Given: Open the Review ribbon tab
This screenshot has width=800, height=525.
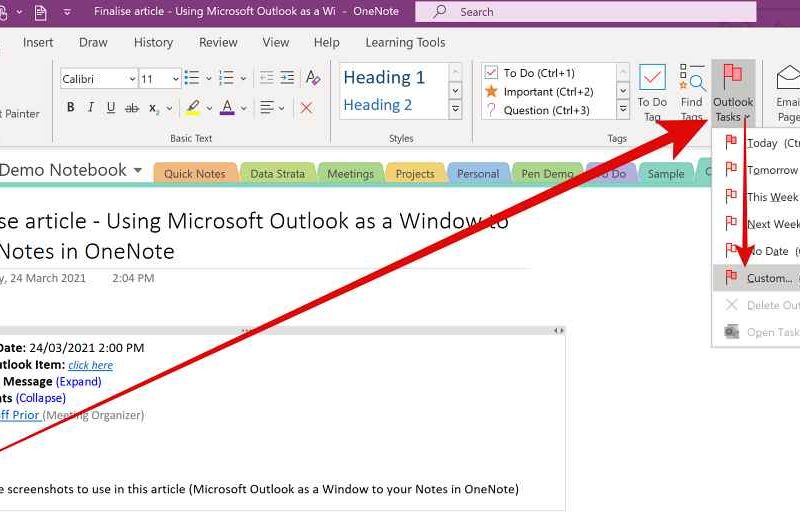Looking at the screenshot, I should 218,42.
